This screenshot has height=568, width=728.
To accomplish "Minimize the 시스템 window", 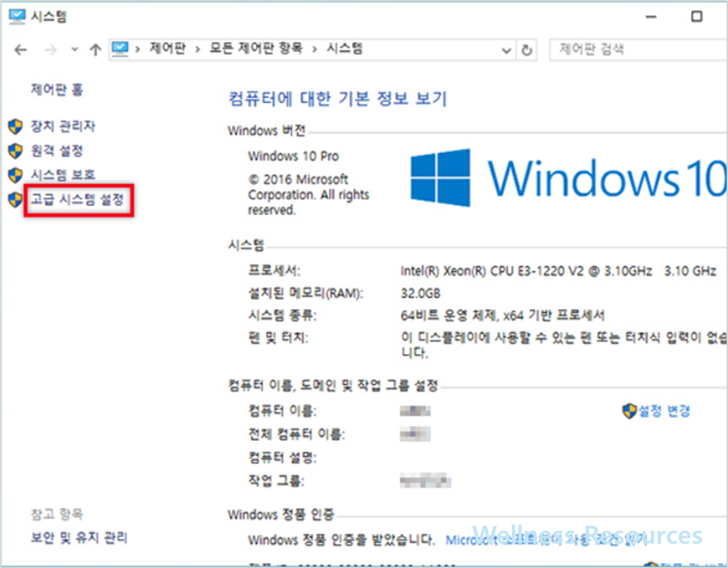I will click(x=651, y=16).
